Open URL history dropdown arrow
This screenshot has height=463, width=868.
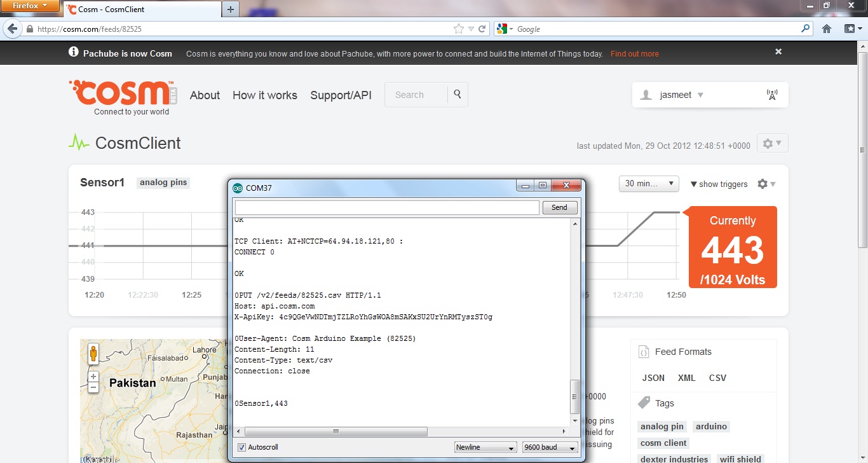471,29
